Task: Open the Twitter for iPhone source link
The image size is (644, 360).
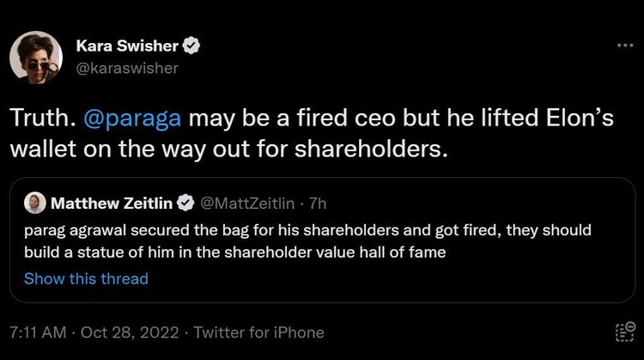Action: pyautogui.click(x=259, y=333)
